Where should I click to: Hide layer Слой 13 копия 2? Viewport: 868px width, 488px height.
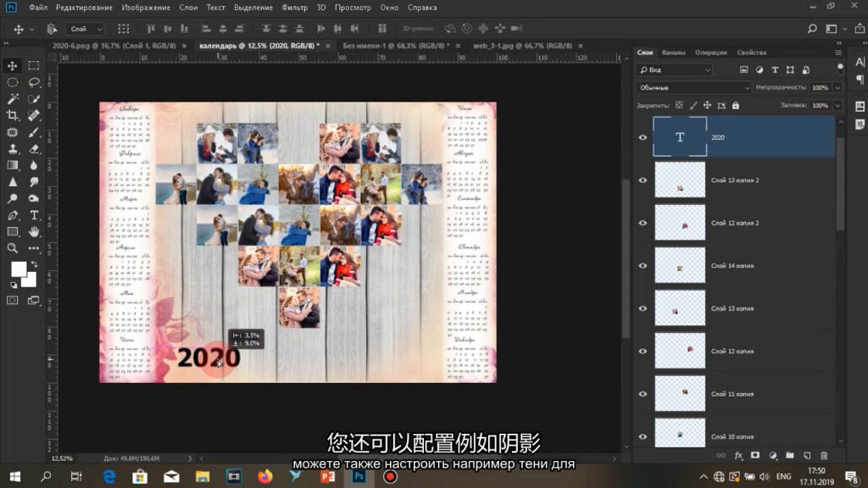[x=643, y=180]
